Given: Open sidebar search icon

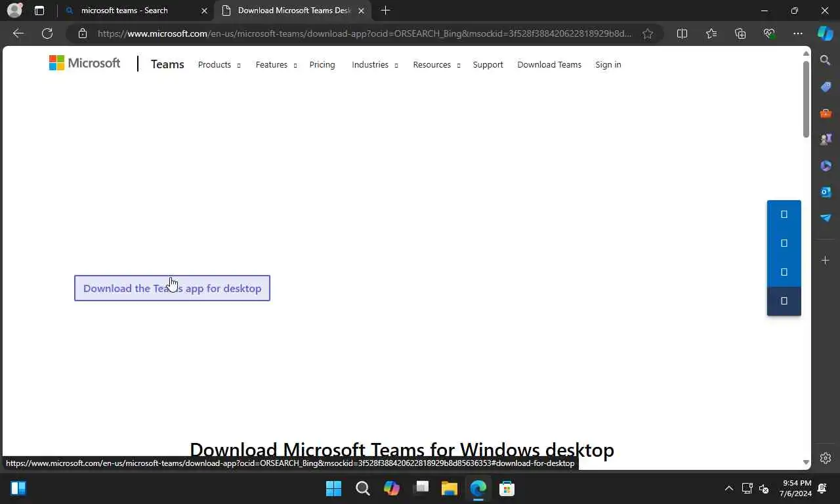Looking at the screenshot, I should click(826, 60).
